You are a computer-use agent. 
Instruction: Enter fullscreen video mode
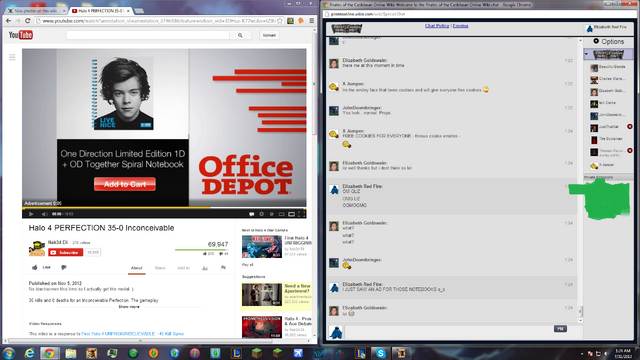301,214
